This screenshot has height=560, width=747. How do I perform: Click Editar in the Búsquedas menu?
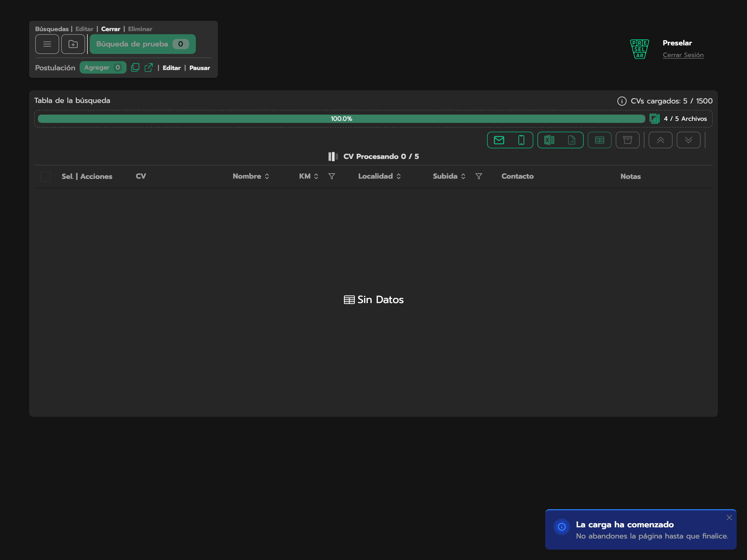click(x=84, y=29)
